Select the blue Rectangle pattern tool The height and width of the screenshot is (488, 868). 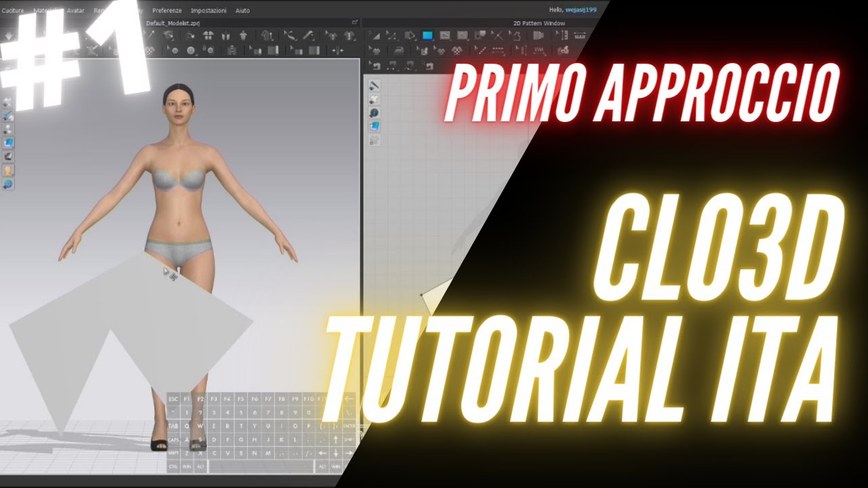click(x=428, y=35)
